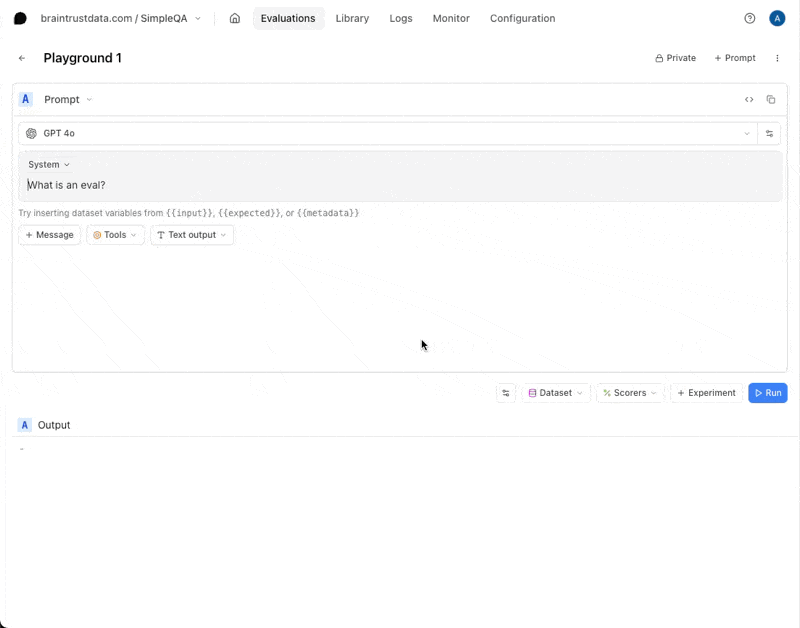This screenshot has width=800, height=628.
Task: Open run settings icon next to Dataset
Action: point(506,393)
